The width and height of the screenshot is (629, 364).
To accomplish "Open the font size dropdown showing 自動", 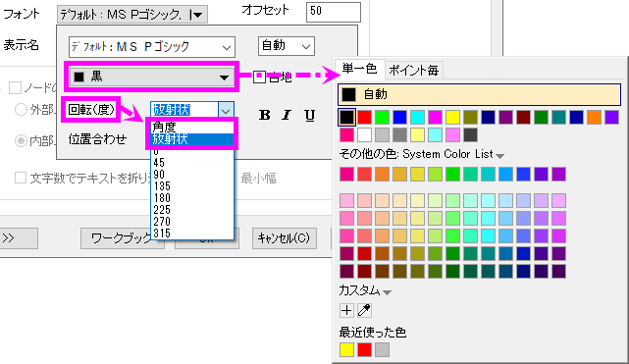I will click(287, 46).
